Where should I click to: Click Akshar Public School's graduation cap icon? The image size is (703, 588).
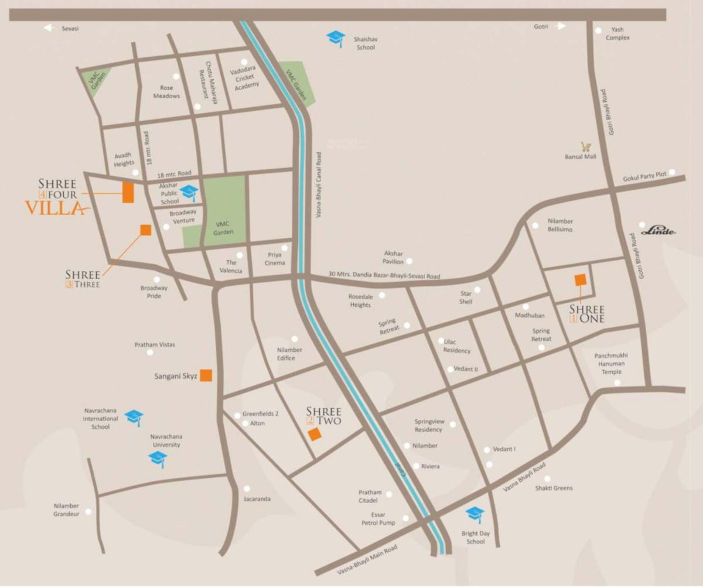click(x=189, y=192)
